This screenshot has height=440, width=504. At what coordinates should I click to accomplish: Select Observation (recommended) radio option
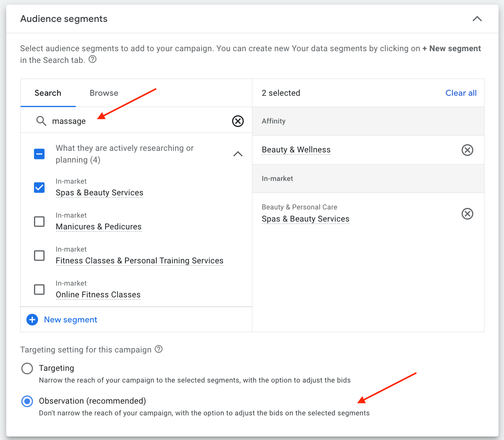[27, 401]
